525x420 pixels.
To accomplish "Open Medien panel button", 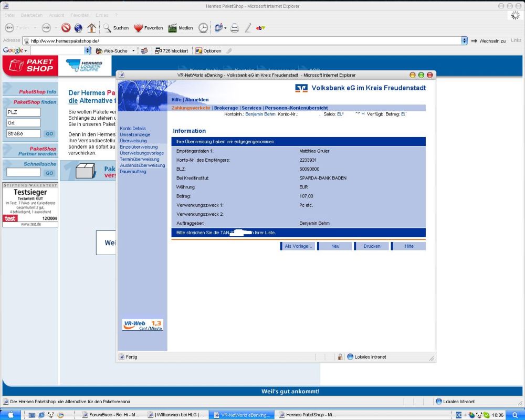I will pyautogui.click(x=181, y=28).
